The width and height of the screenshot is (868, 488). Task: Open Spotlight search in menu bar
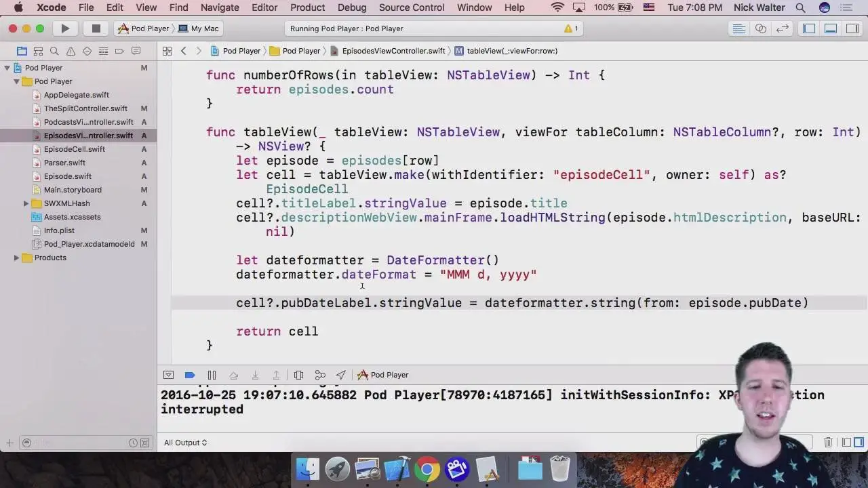[801, 7]
